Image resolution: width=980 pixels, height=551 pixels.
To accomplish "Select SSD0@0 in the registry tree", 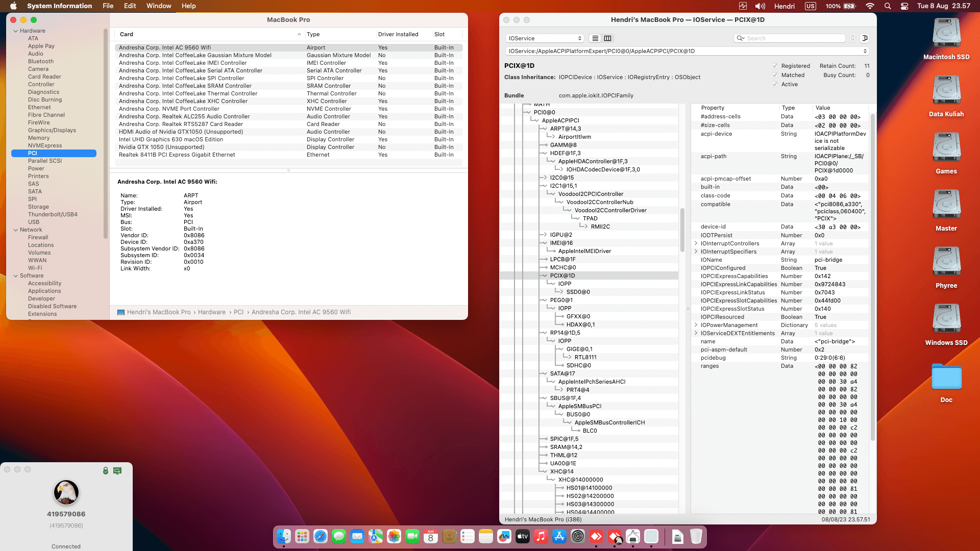I will [578, 292].
